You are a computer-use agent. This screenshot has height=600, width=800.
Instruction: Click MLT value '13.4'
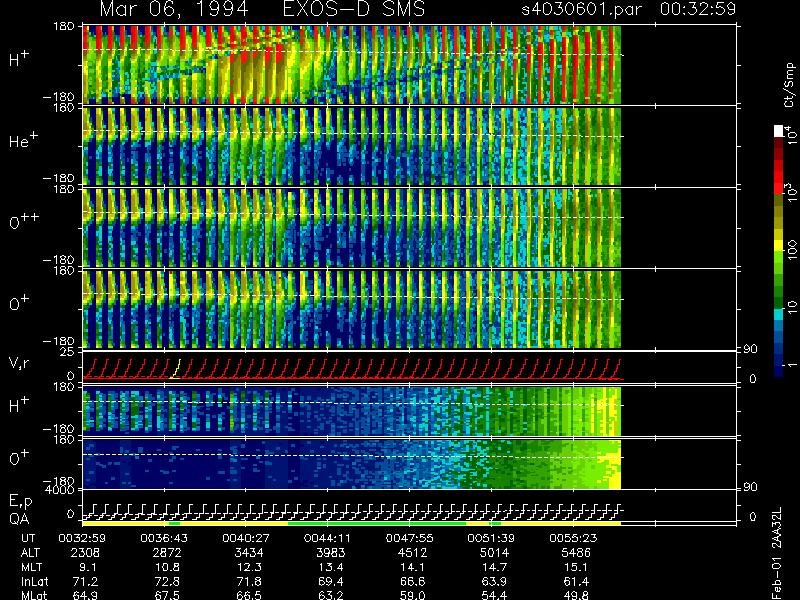point(331,567)
